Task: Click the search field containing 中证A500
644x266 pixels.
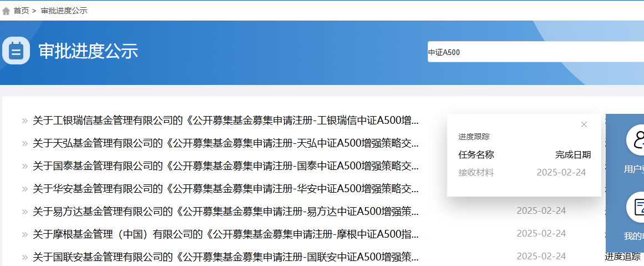Action: (536, 52)
